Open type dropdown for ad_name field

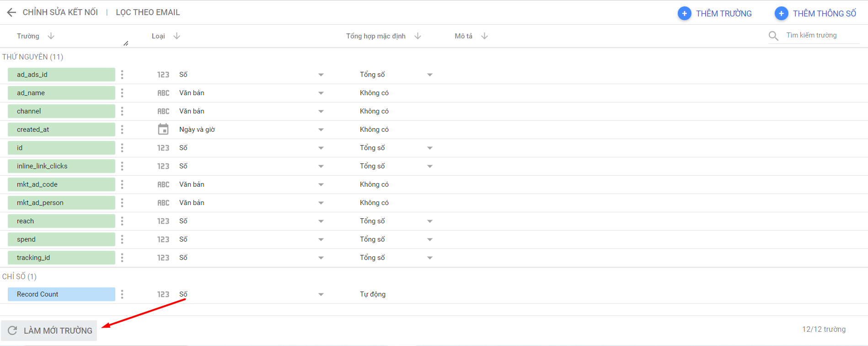pos(321,93)
